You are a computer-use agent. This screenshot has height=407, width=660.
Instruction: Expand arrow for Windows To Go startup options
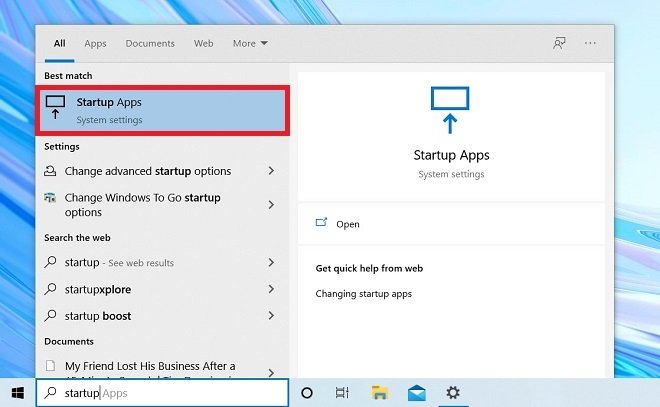click(x=271, y=205)
